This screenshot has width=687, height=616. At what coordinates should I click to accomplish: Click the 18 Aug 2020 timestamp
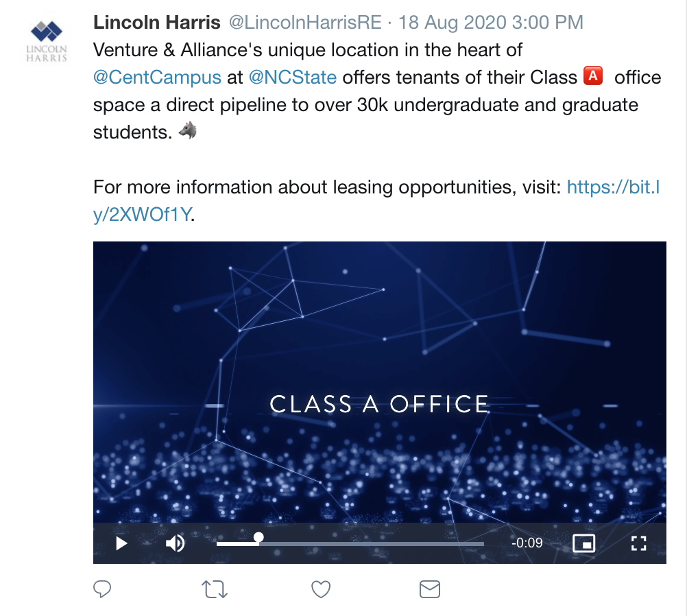pyautogui.click(x=491, y=22)
